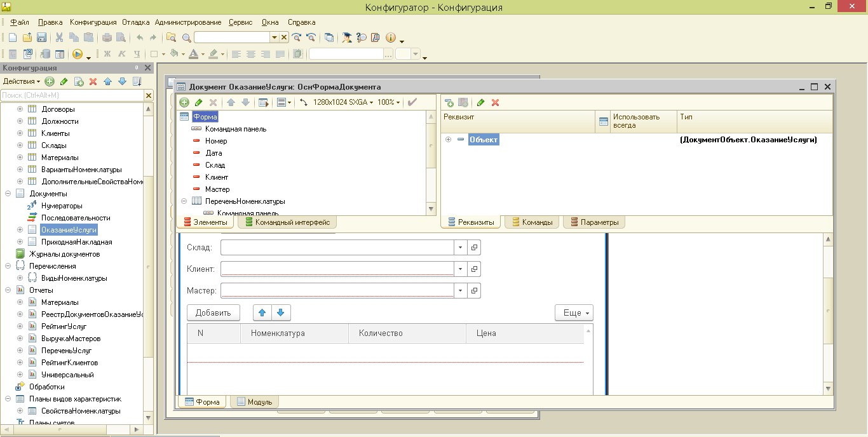Open the Клиент field dropdown arrow
This screenshot has width=868, height=437.
[460, 269]
